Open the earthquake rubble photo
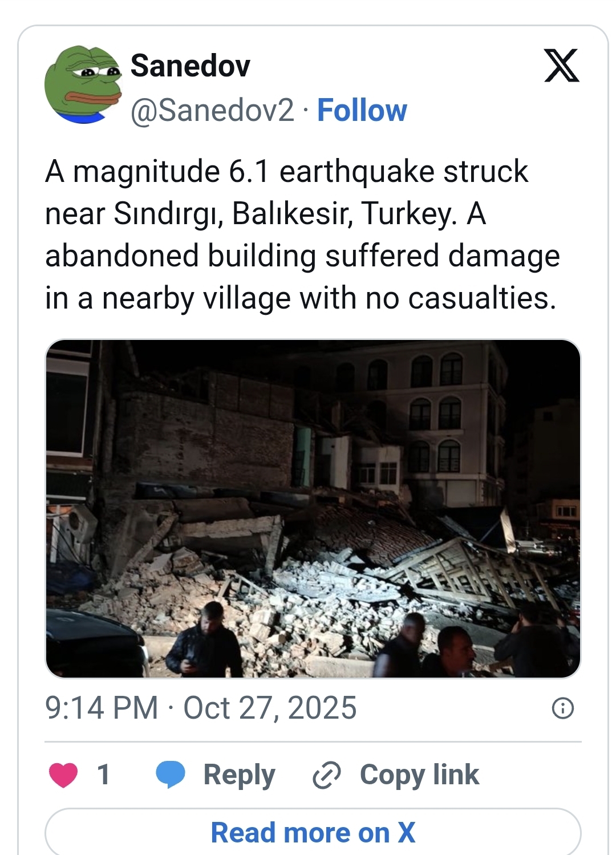This screenshot has width=616, height=855. [x=313, y=508]
